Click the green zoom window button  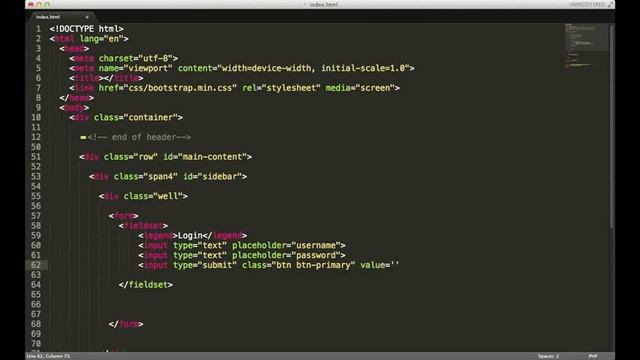pyautogui.click(x=47, y=4)
